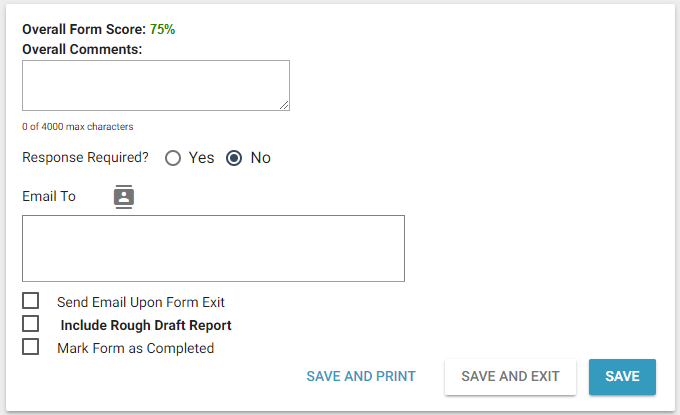
Task: Click the Include Rough Draft Report label text
Action: [x=146, y=325]
